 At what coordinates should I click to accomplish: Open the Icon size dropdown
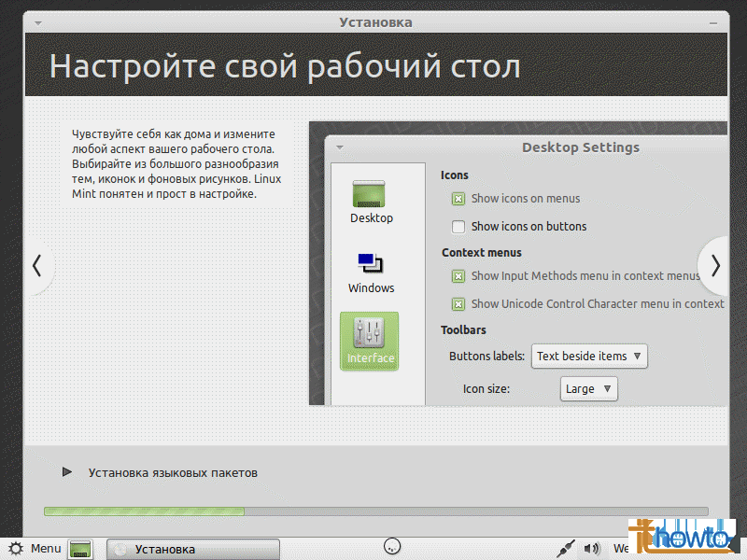tap(589, 389)
